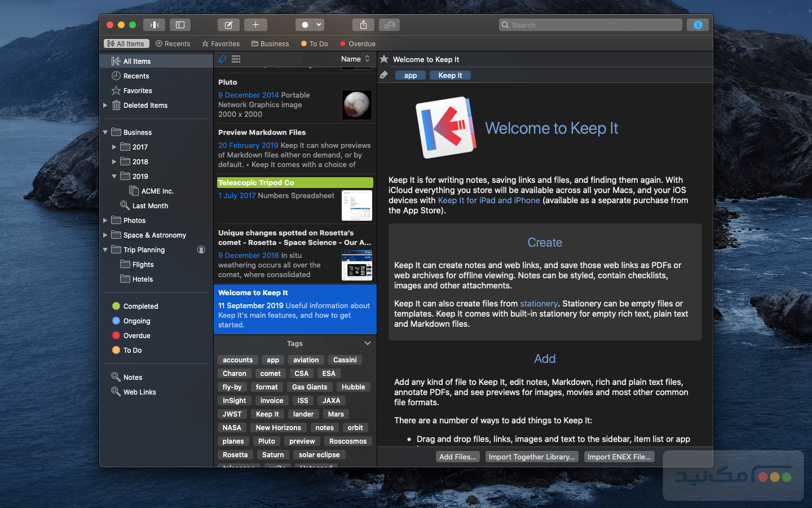Click the tag pencil icon beside app
812x508 pixels.
pos(384,75)
